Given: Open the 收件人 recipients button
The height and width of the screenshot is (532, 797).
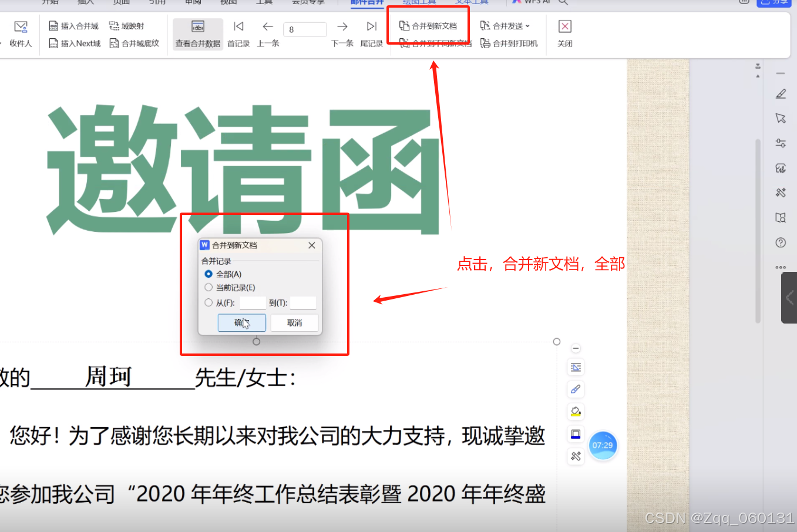Looking at the screenshot, I should (21, 34).
